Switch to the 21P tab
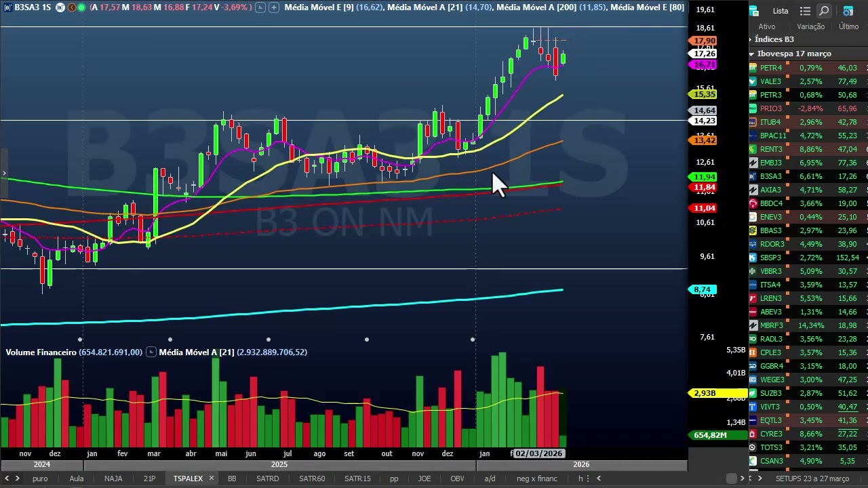Screen dimensions: 868x488 point(149,479)
